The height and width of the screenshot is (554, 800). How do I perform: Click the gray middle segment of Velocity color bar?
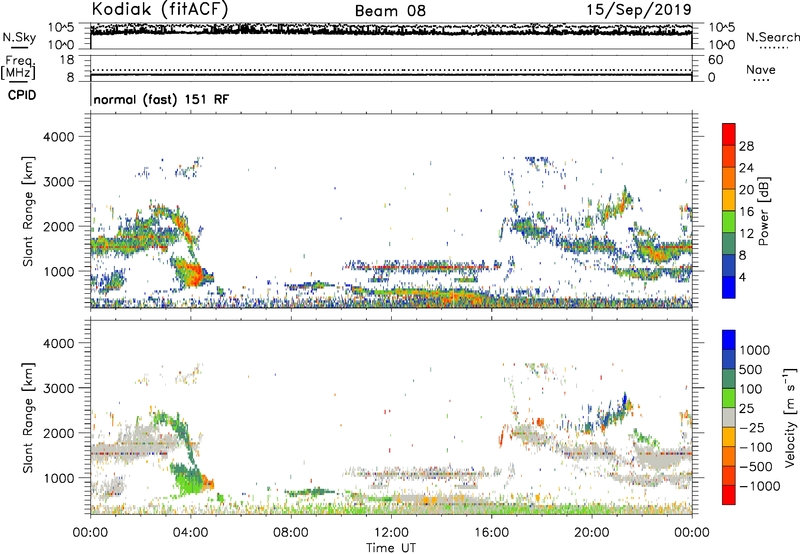729,417
